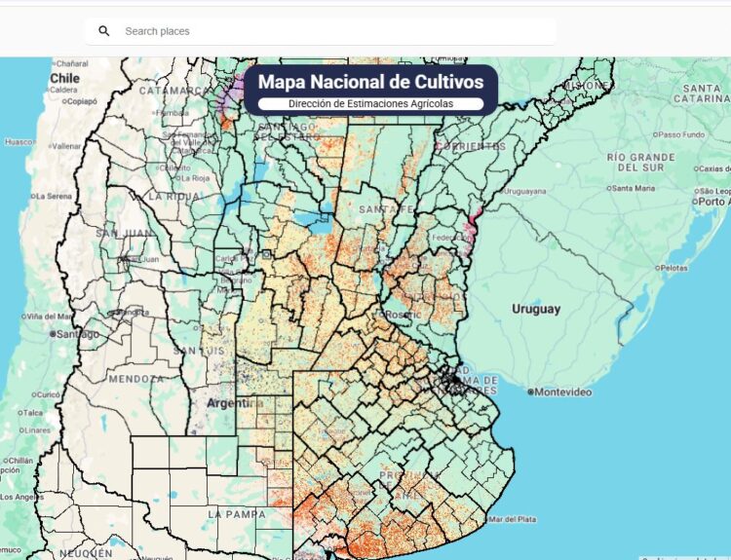Image resolution: width=731 pixels, height=560 pixels.
Task: Click the Montevideo city marker
Action: pyautogui.click(x=531, y=392)
